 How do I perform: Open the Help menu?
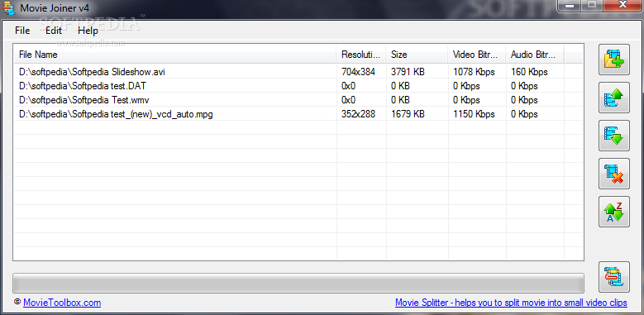click(88, 31)
